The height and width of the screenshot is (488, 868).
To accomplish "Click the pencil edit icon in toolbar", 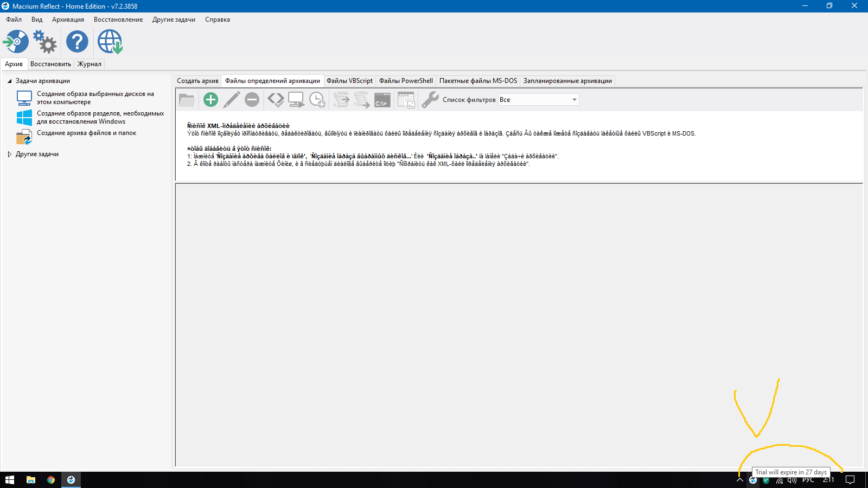I will [232, 100].
